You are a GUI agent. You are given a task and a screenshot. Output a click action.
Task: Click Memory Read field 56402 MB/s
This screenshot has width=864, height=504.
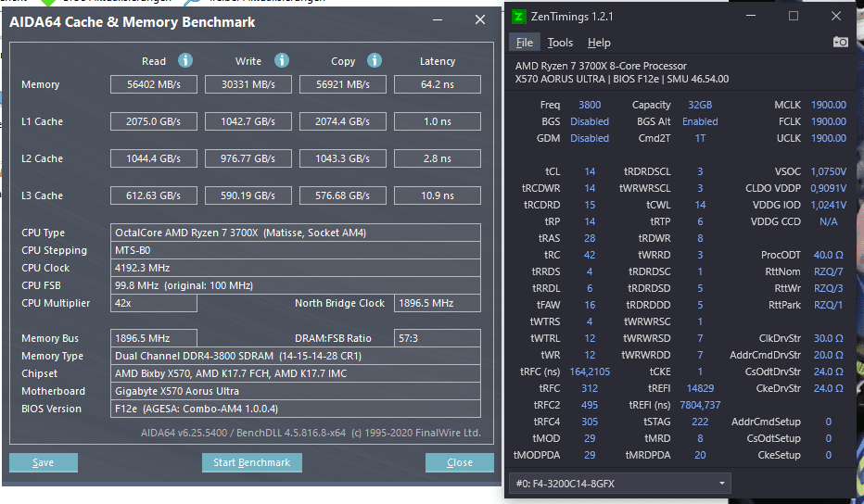[x=154, y=84]
